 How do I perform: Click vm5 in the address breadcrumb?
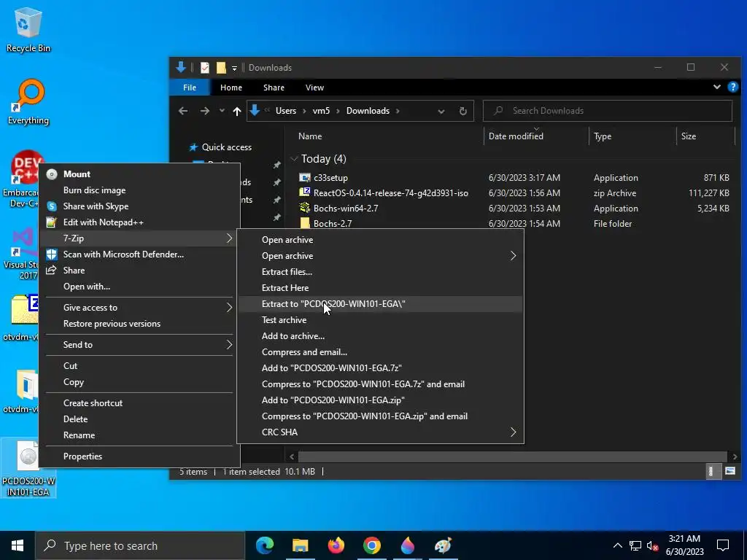[321, 111]
